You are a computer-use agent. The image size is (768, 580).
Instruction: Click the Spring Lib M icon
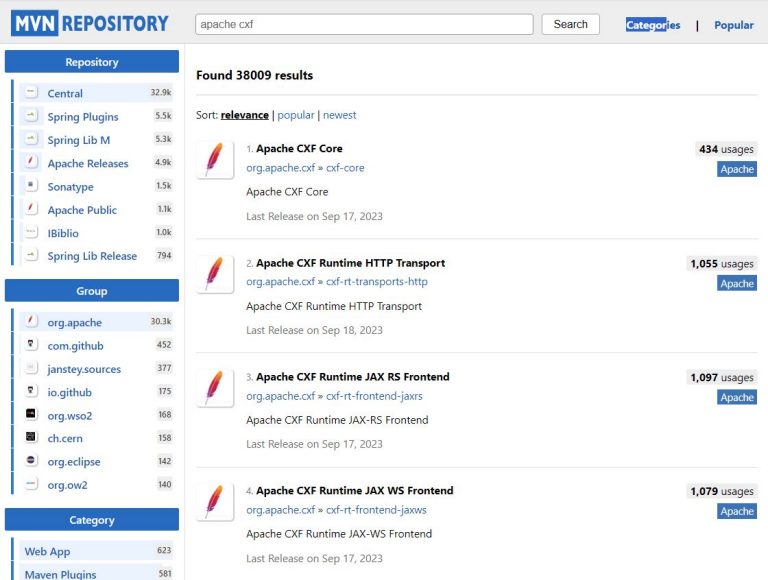click(31, 139)
